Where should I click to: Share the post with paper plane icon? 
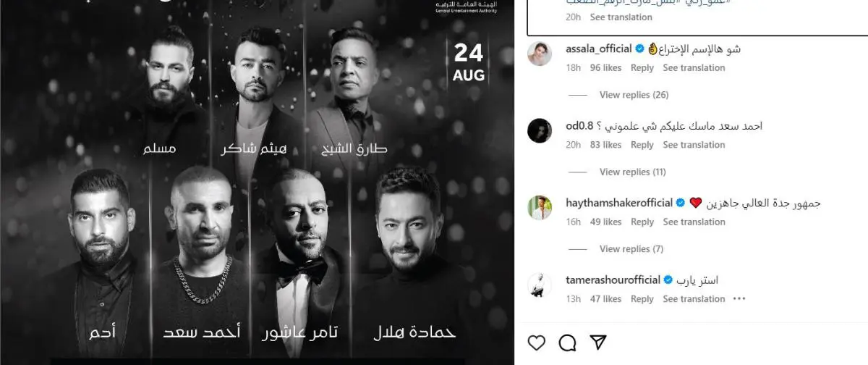(597, 342)
